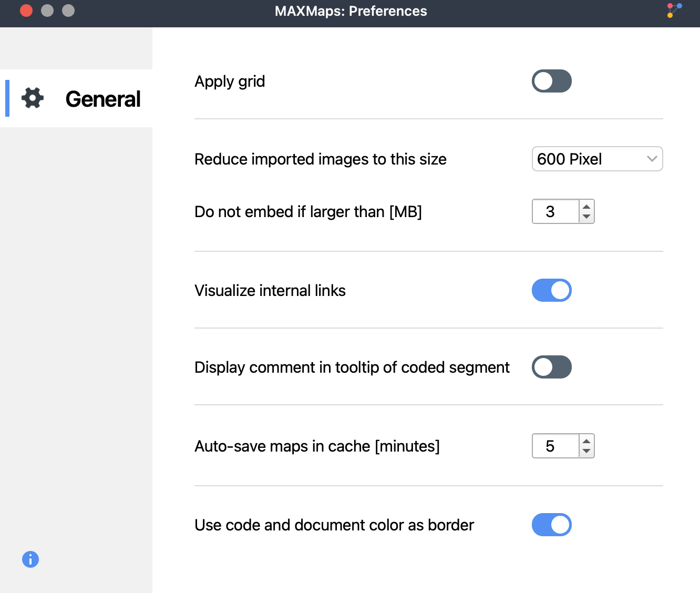Click the blue info icon in sidebar
700x593 pixels.
pos(30,559)
